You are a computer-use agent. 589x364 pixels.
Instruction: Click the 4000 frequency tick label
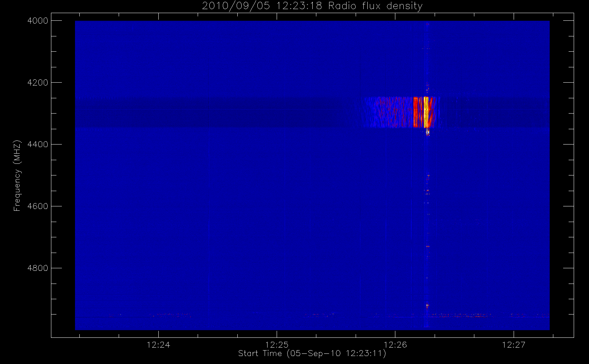point(38,21)
